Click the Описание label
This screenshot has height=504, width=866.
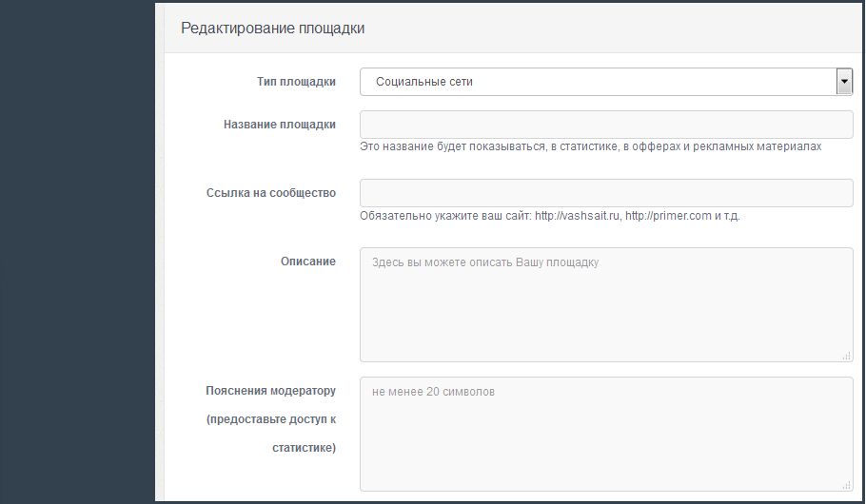(307, 262)
